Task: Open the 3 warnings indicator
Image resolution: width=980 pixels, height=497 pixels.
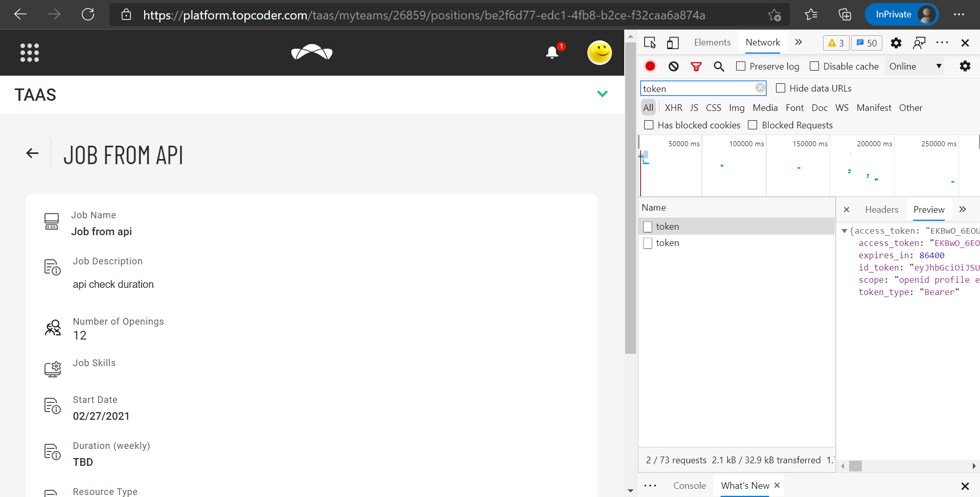Action: pyautogui.click(x=836, y=43)
